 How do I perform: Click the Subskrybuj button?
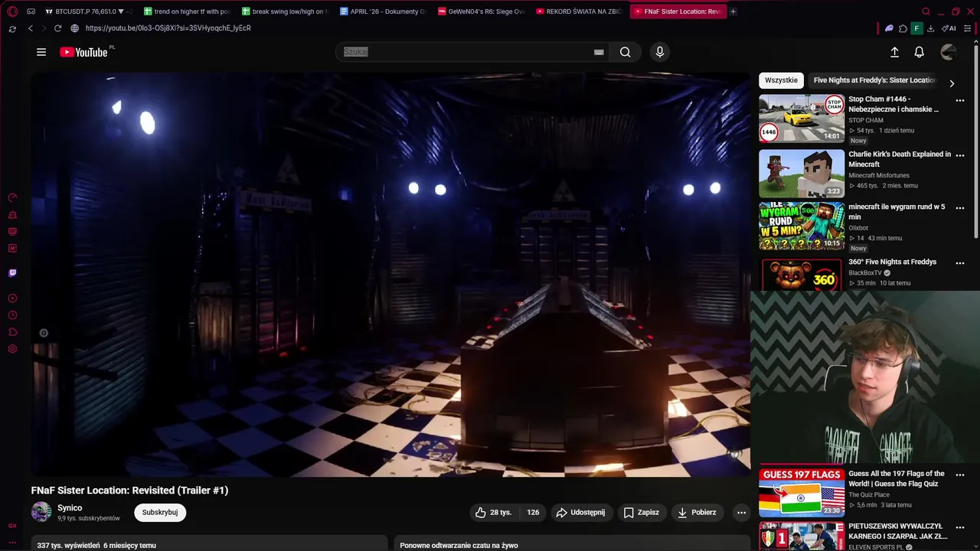click(x=160, y=513)
